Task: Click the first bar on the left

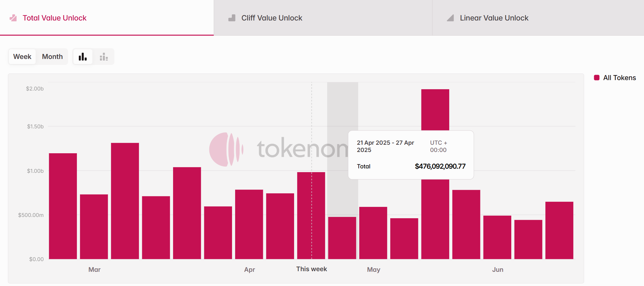Action: [x=63, y=206]
